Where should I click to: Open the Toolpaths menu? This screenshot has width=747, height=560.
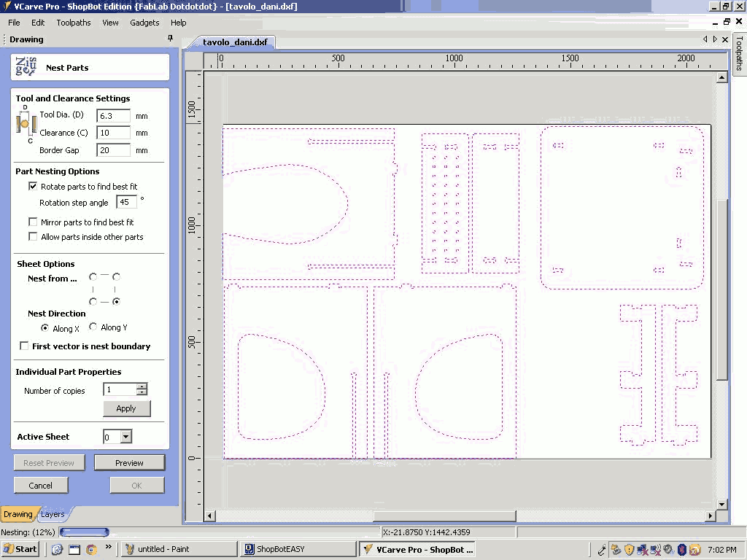(74, 23)
